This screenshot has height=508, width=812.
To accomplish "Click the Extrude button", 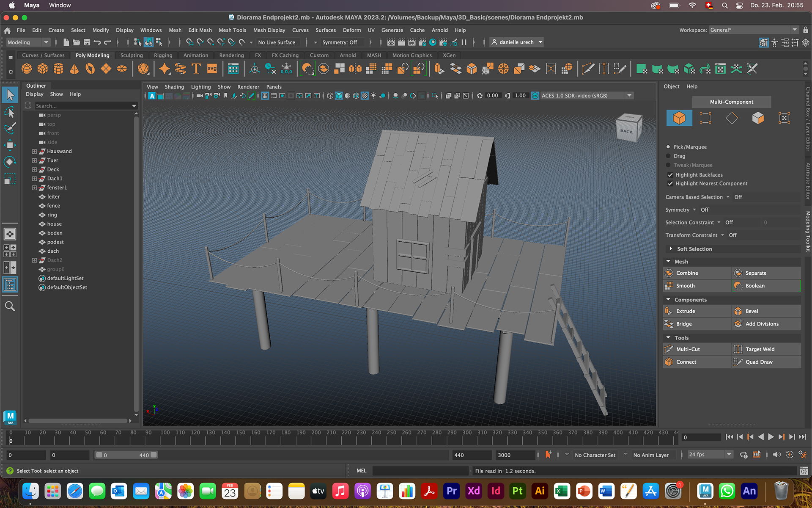I will click(x=685, y=311).
